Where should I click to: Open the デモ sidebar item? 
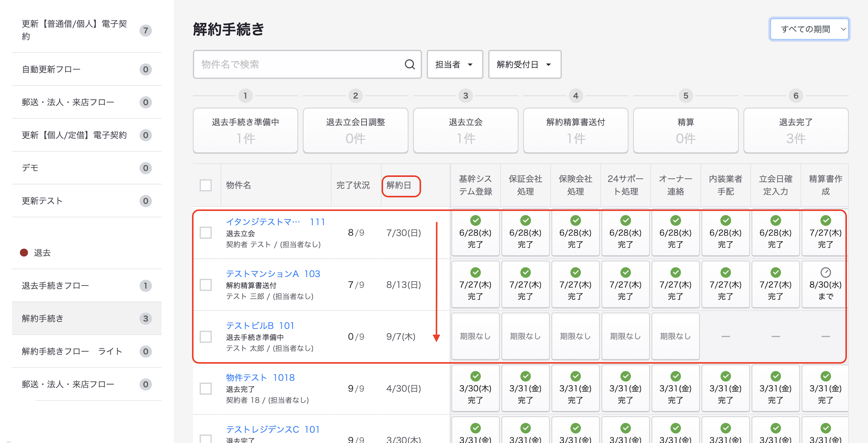pos(87,168)
